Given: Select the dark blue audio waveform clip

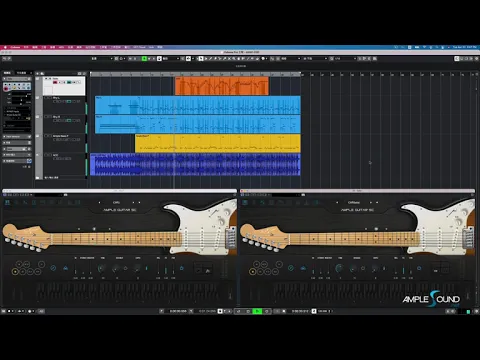Looking at the screenshot, I should 195,164.
